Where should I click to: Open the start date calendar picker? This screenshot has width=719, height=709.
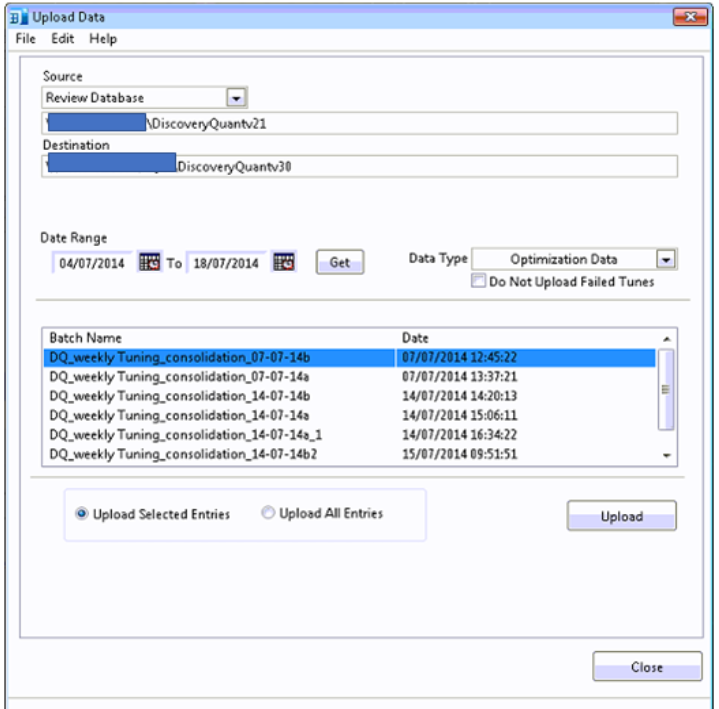(x=149, y=262)
